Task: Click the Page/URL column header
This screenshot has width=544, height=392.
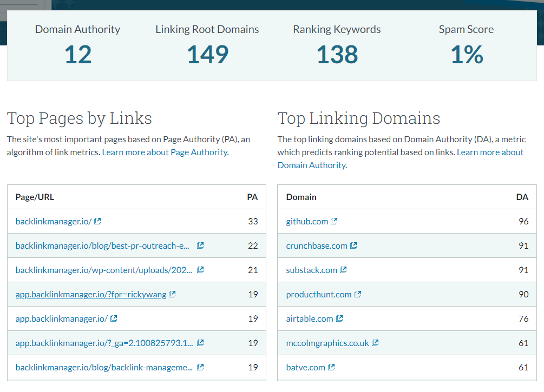Action: (x=35, y=197)
